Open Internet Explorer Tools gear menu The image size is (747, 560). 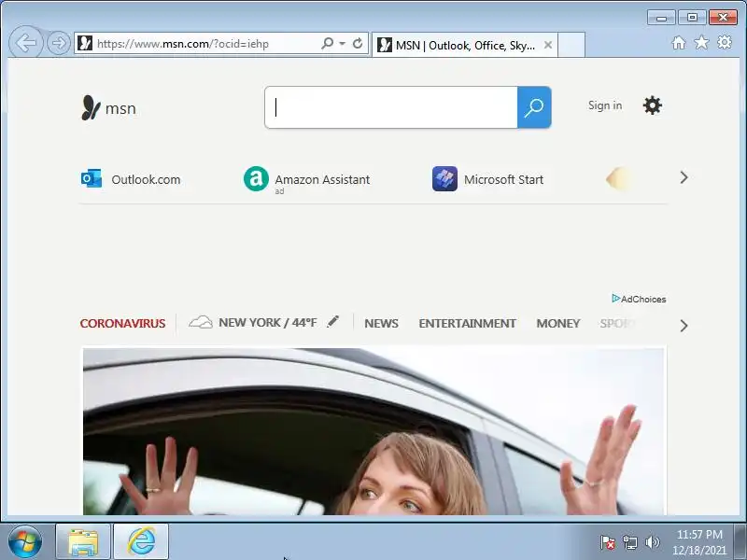point(725,42)
